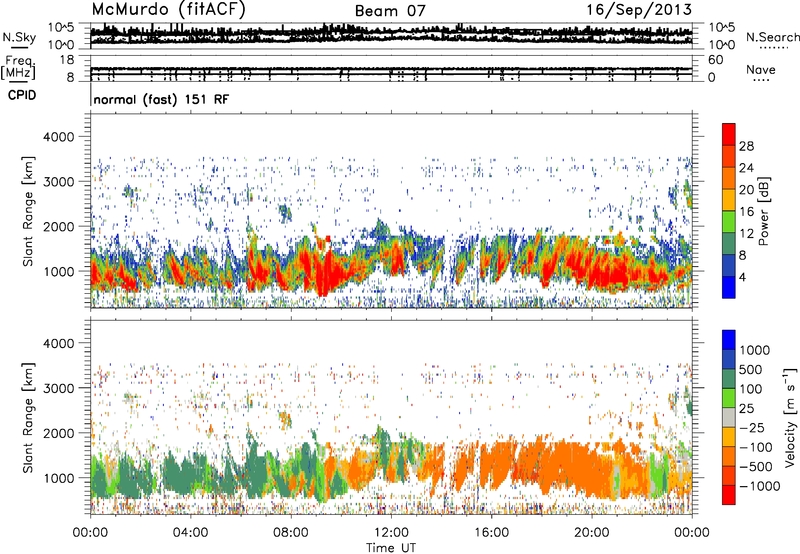
Task: Click the 28 value on Power colorbar
Action: 746,146
